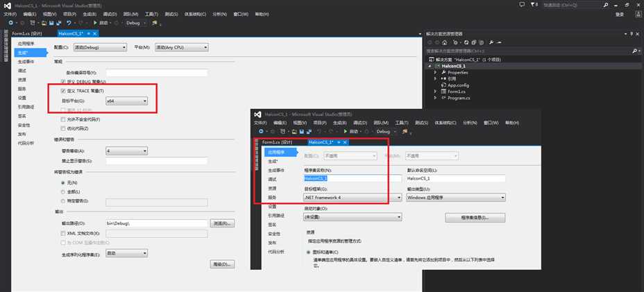Click Save All icon in main window toolbar

[x=60, y=23]
